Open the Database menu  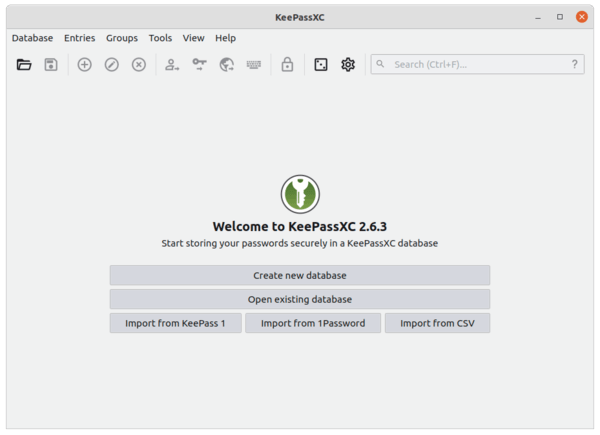point(33,38)
